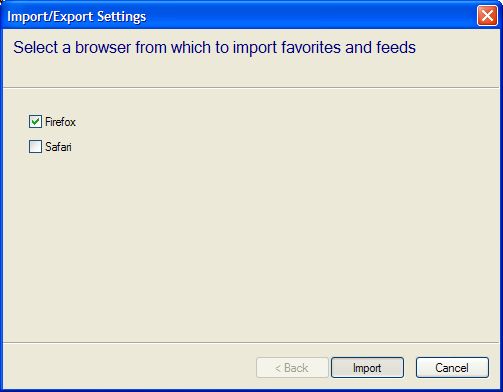Click the separator line above the buttons
The image size is (503, 392).
(251, 342)
